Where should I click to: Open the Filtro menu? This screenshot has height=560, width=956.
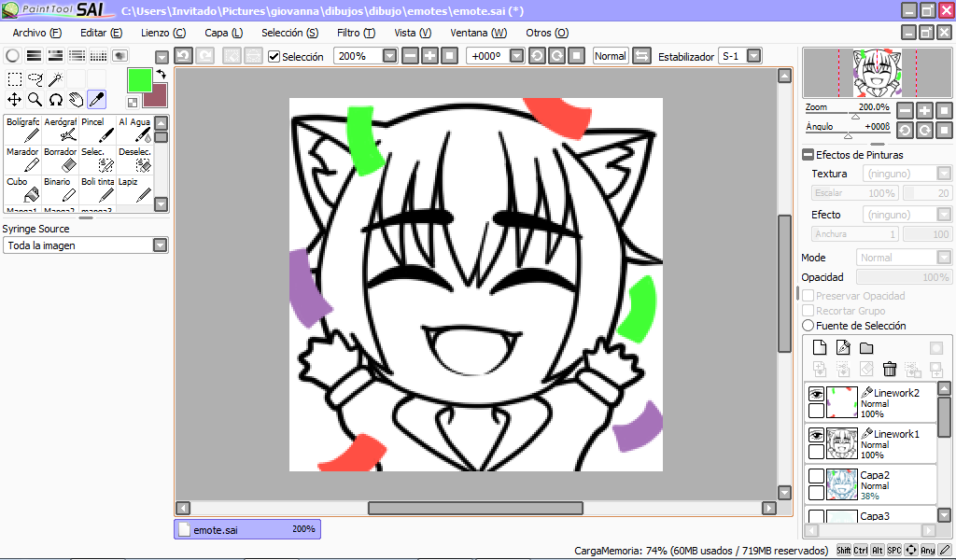click(356, 33)
